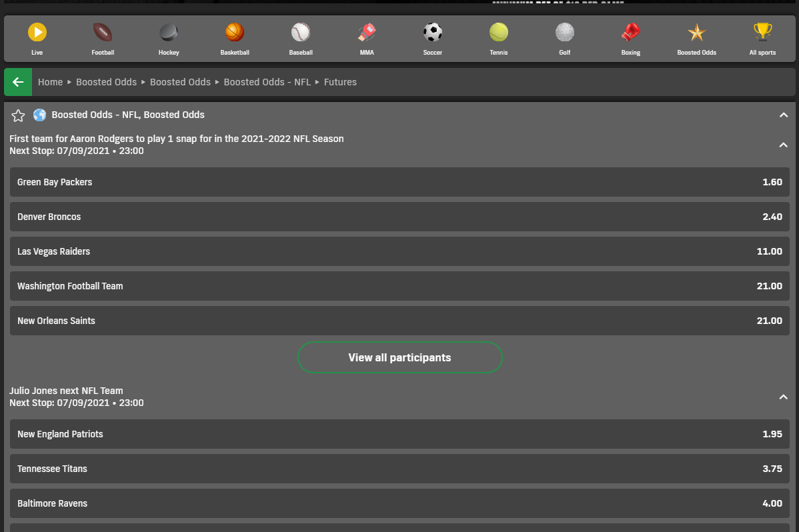Open the Boosted Odds - NFL breadcrumb

click(267, 82)
